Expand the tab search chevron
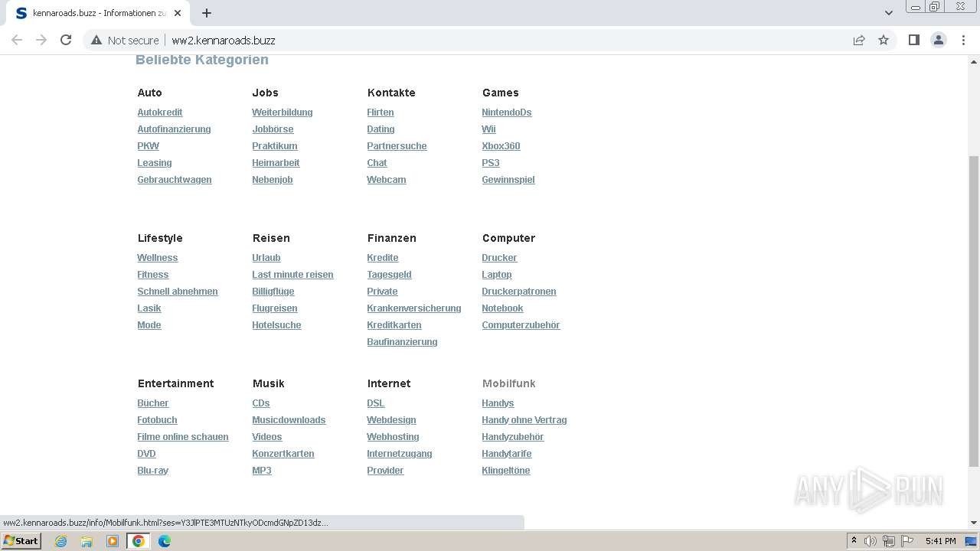The height and width of the screenshot is (551, 980). click(888, 13)
